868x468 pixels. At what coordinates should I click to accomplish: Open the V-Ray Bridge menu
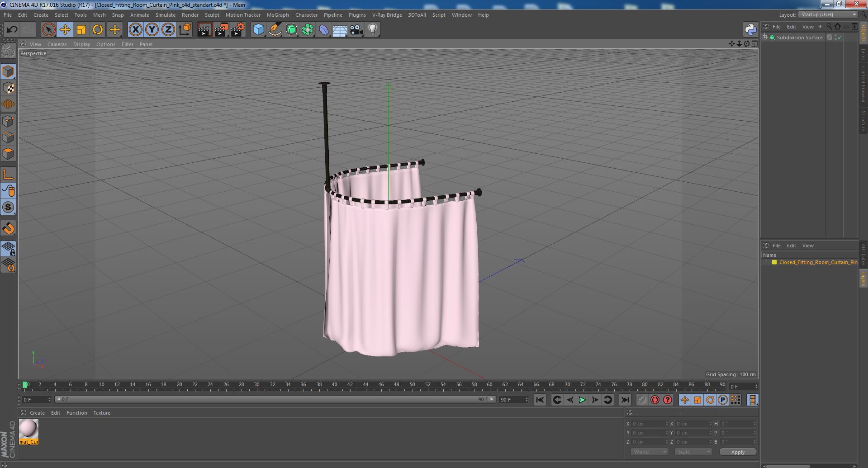coord(387,15)
